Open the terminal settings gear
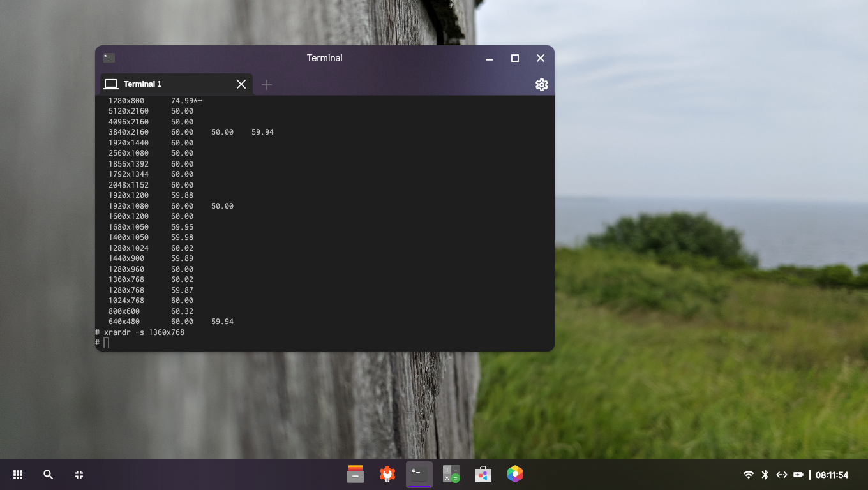 (x=541, y=85)
